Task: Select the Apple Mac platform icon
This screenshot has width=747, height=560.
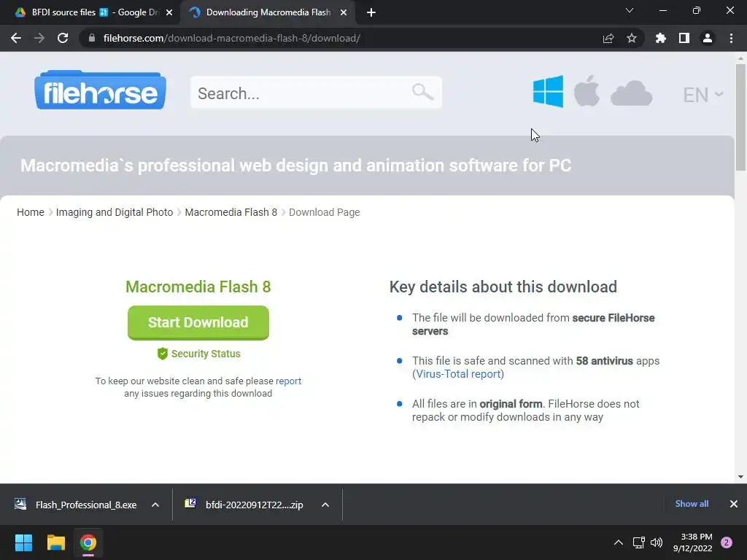Action: (587, 91)
